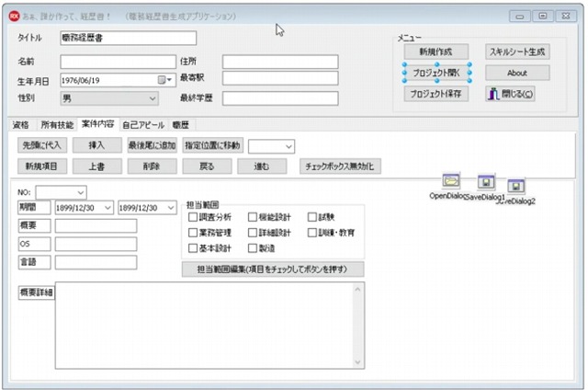Tick the 詳細設計 checkbox
Image resolution: width=588 pixels, height=390 pixels.
coord(253,233)
